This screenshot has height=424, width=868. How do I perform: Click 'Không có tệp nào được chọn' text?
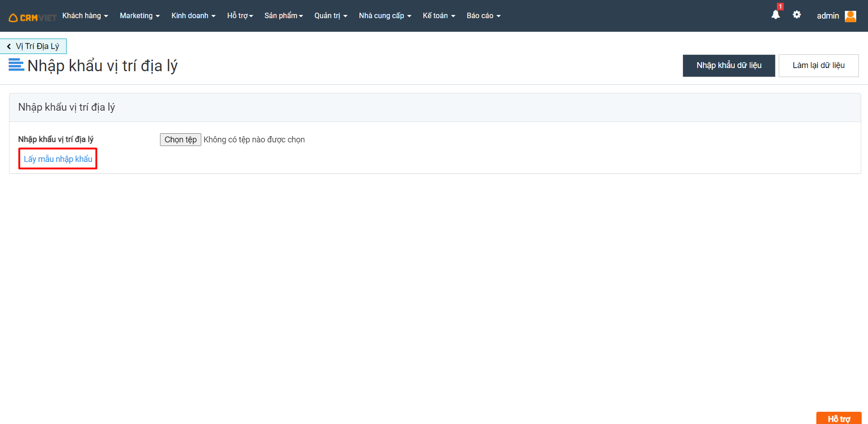(254, 140)
